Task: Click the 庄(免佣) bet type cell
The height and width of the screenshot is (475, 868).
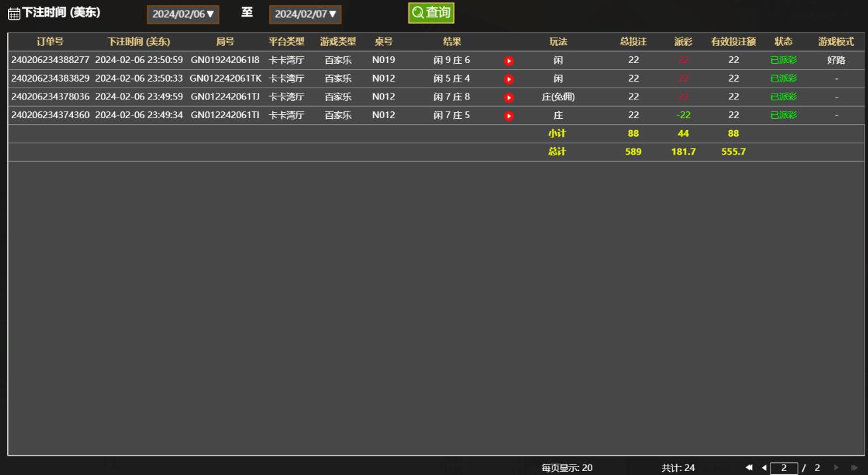Action: pos(558,97)
